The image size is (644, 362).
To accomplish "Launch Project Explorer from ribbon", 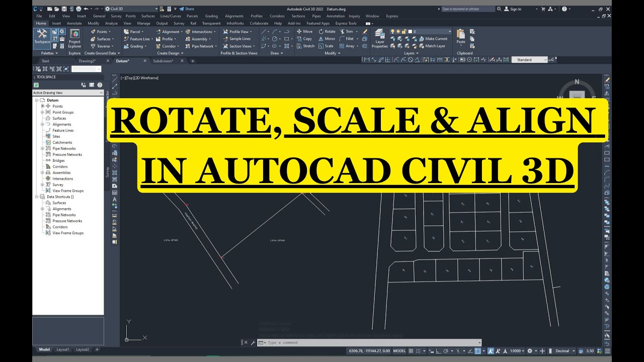I will click(74, 39).
